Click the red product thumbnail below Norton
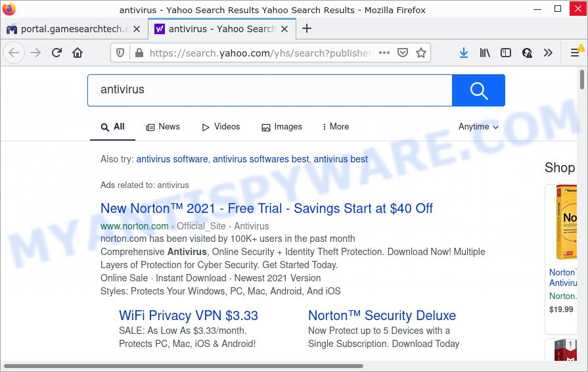The image size is (588, 372). (x=566, y=350)
